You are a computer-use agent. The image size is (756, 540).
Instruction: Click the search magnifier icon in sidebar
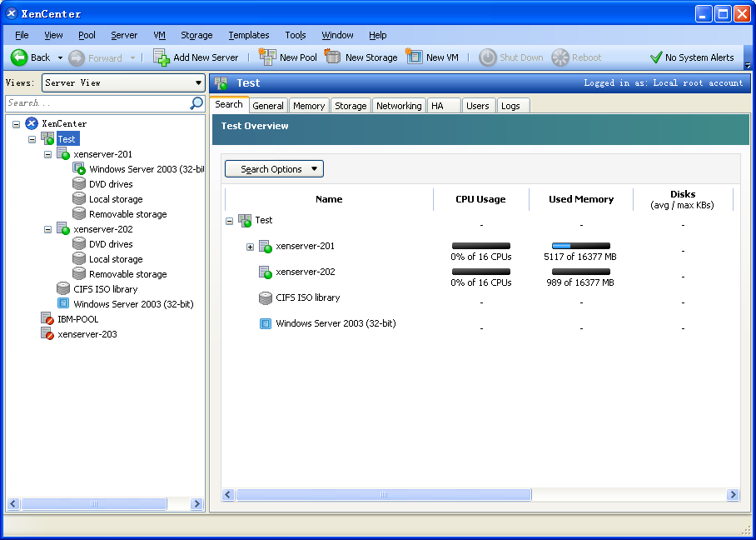click(x=196, y=102)
